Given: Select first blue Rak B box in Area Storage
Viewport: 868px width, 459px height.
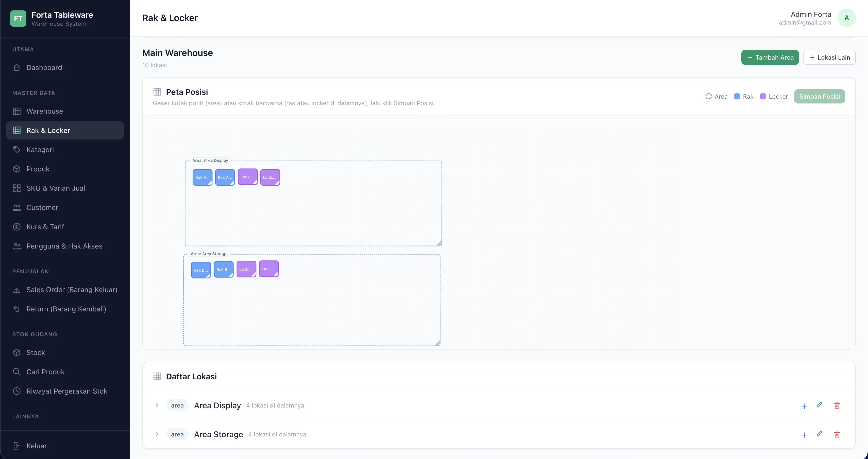Looking at the screenshot, I should tap(201, 270).
